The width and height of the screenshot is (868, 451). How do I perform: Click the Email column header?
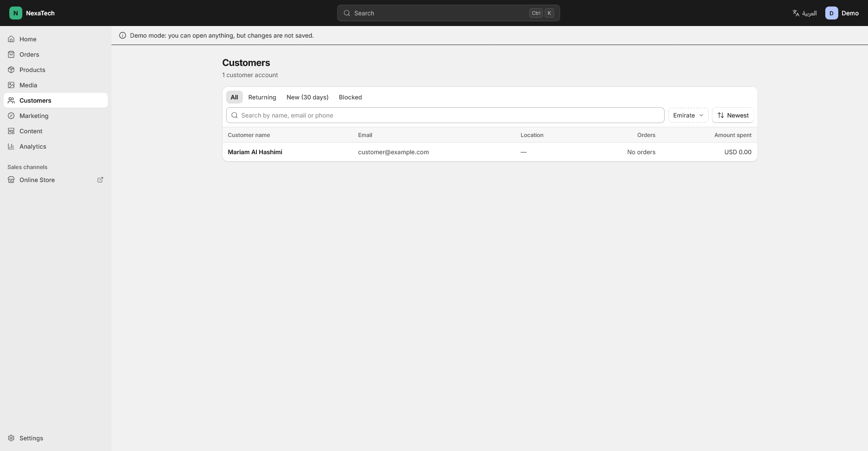click(x=365, y=135)
